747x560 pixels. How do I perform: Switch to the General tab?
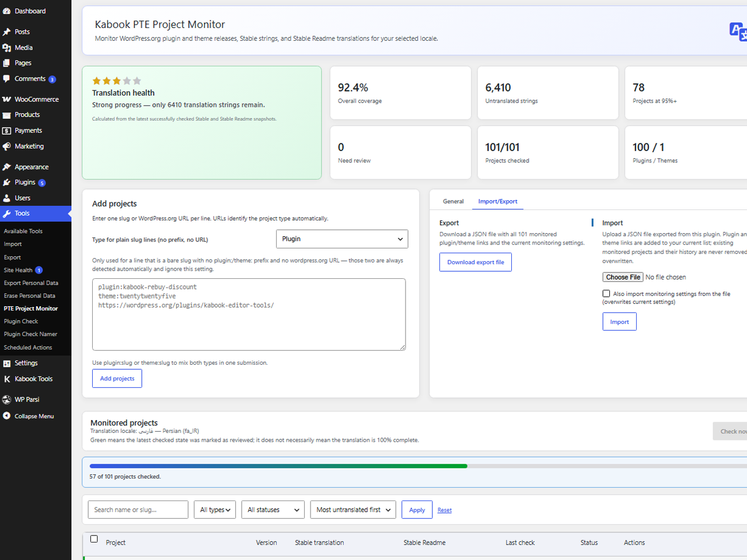click(453, 201)
